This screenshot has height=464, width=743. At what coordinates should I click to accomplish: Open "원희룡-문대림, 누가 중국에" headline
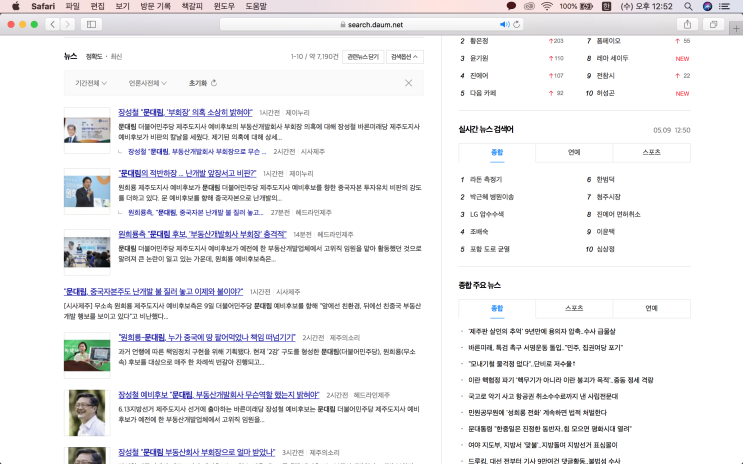(x=207, y=337)
